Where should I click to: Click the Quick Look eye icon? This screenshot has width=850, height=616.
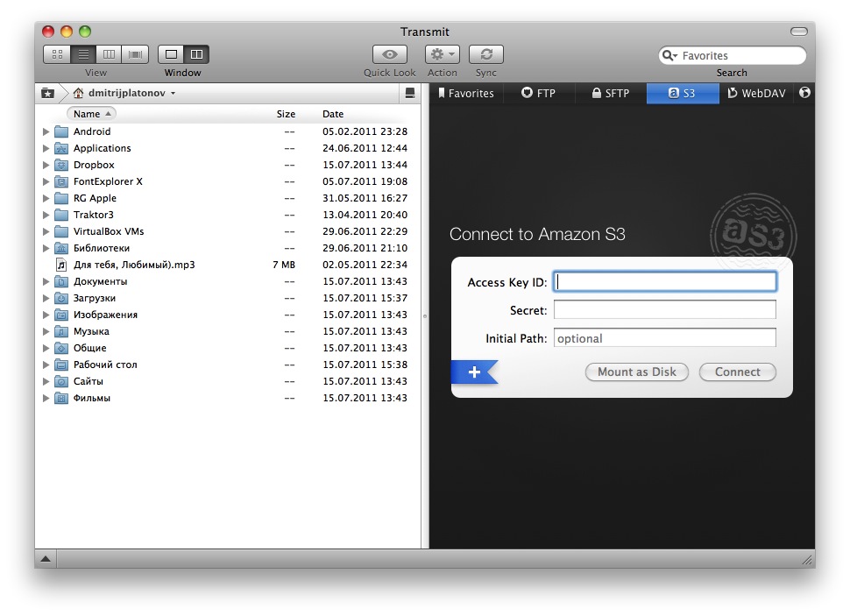click(x=390, y=54)
